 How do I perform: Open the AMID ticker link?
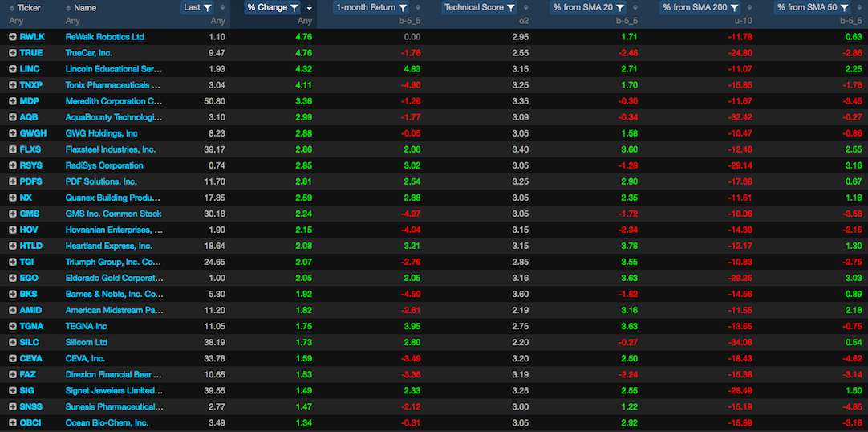pos(31,310)
